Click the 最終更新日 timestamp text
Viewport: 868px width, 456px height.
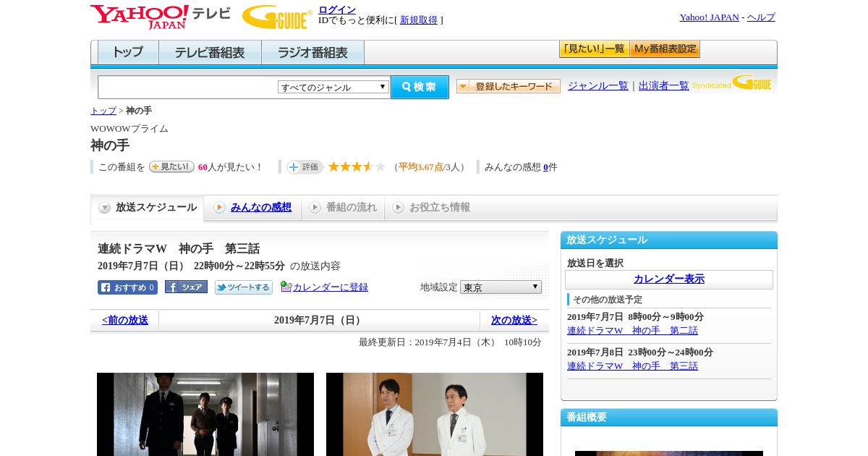point(450,342)
